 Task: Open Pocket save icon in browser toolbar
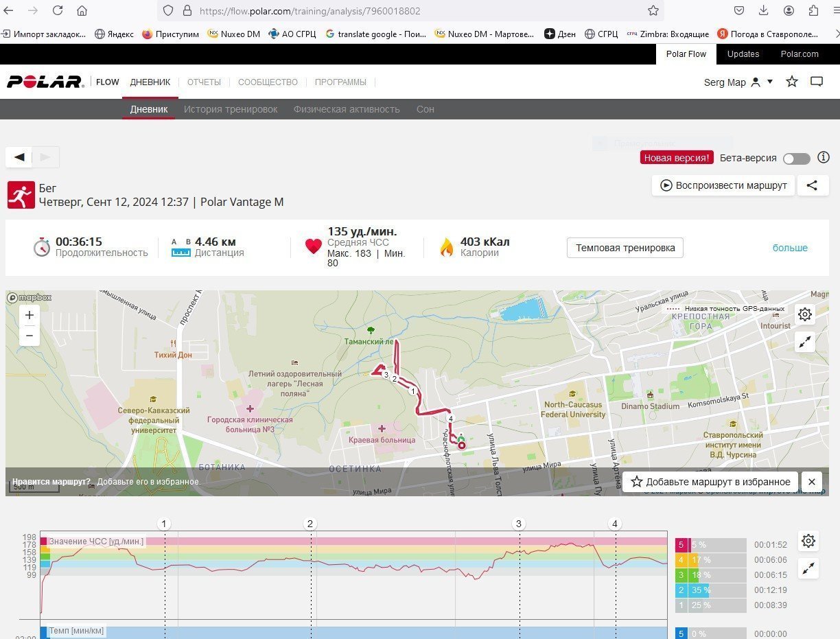[x=739, y=11]
